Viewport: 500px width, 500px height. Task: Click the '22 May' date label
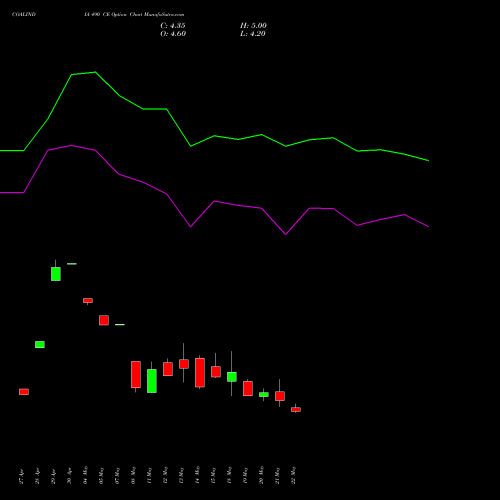293,475
